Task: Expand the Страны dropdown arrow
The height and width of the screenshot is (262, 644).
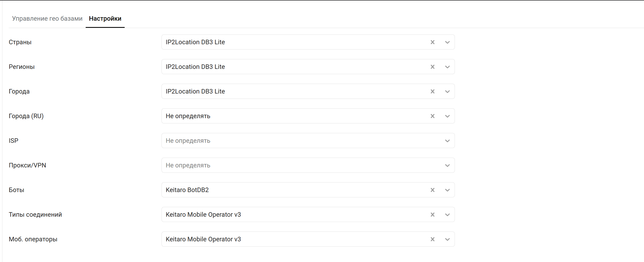Action: pyautogui.click(x=447, y=42)
